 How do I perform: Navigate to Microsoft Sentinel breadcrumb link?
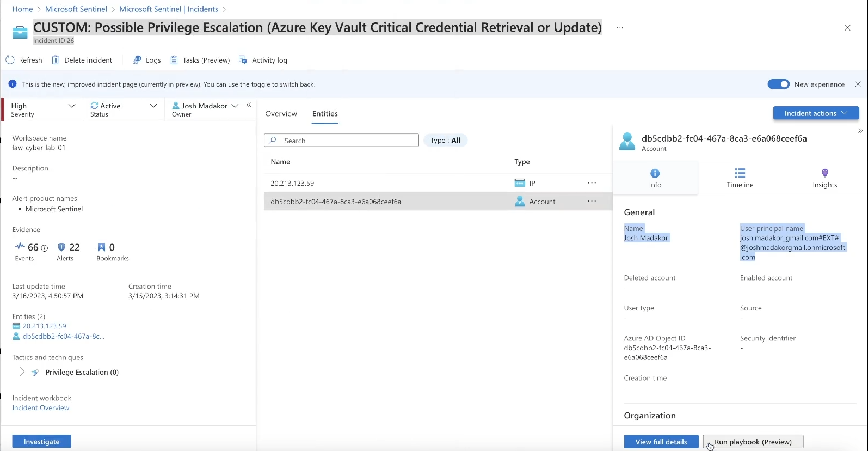76,9
